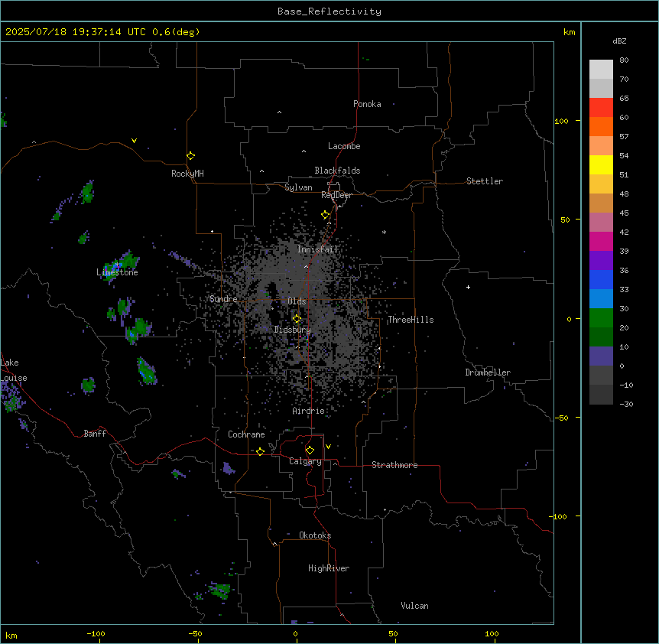659x644 pixels.
Task: Click the 80 value on the dBZ scale
Action: pyautogui.click(x=624, y=60)
